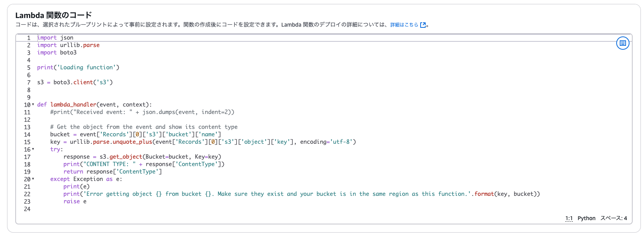Select line number 24 in the gutter
The image size is (644, 235).
pos(27,209)
